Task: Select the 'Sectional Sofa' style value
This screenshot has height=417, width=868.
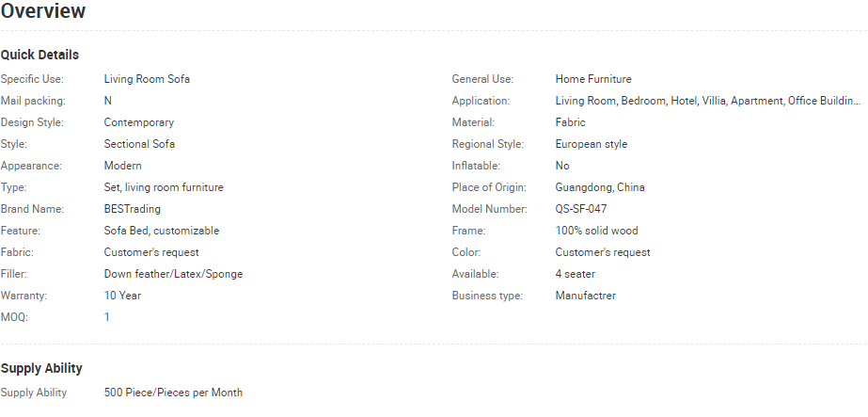Action: [x=139, y=144]
